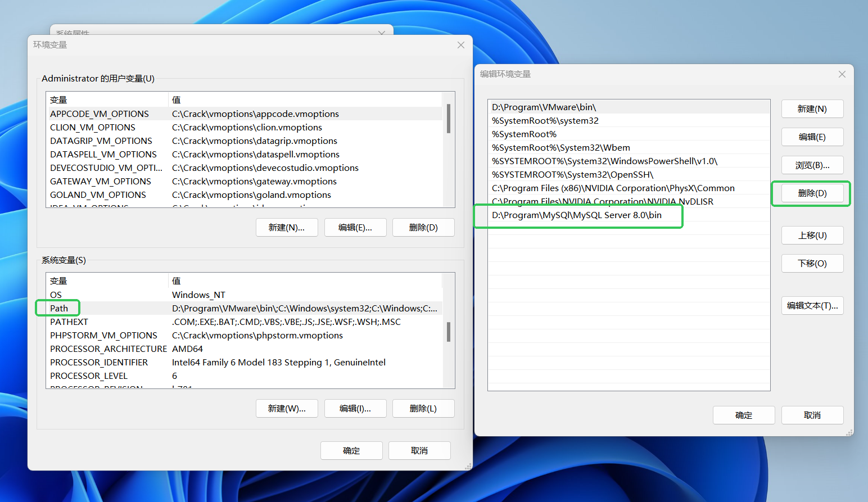Click 编辑(E) in the edit environment variable dialog
Viewport: 868px width, 502px height.
(812, 137)
